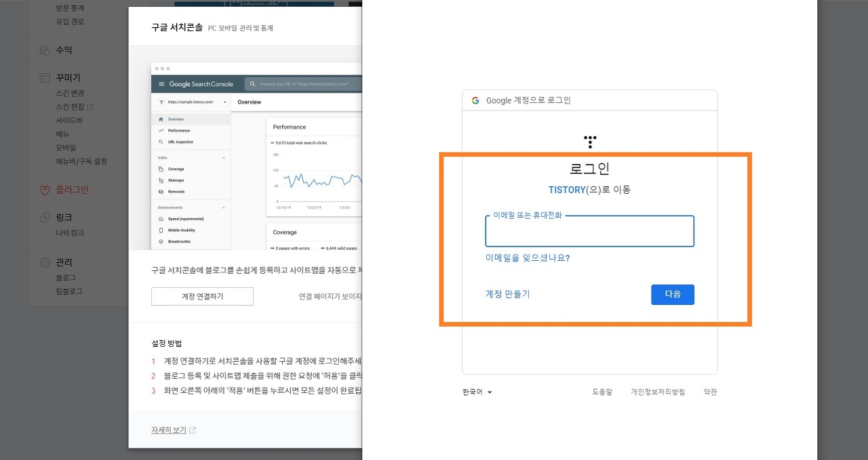
Task: Click 이메일을 잊으셨나요? link
Action: pyautogui.click(x=528, y=258)
